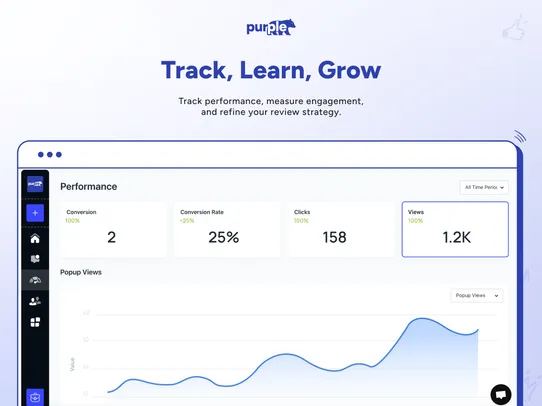This screenshot has height=406, width=542.
Task: Open the black chat support bubble
Action: 501,394
